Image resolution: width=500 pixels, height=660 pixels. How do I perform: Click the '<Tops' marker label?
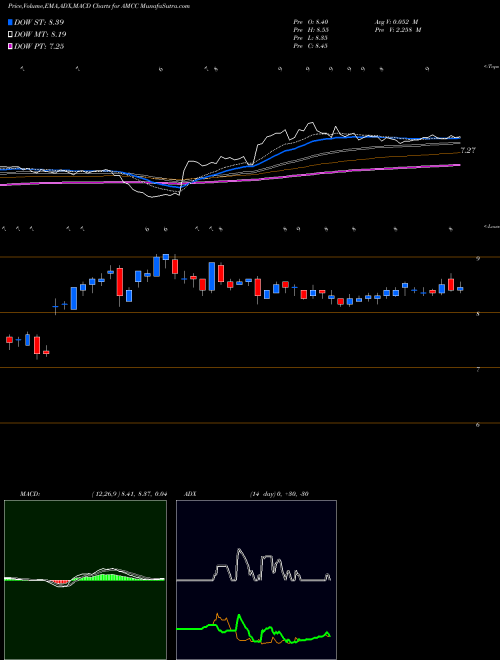coord(492,67)
